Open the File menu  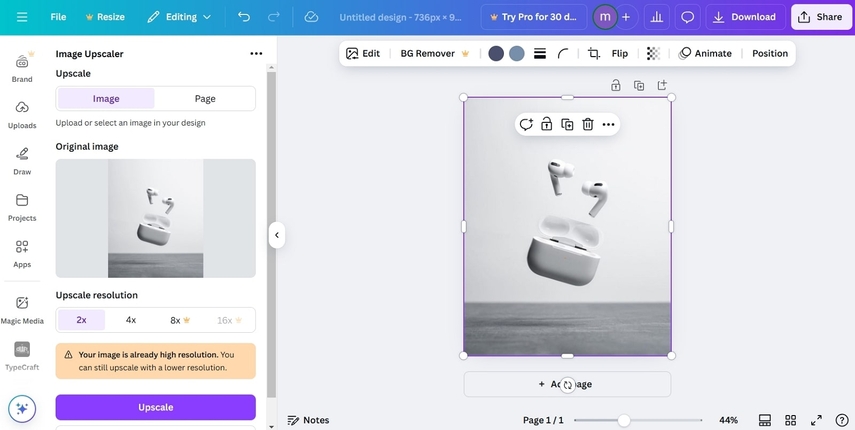click(x=58, y=17)
